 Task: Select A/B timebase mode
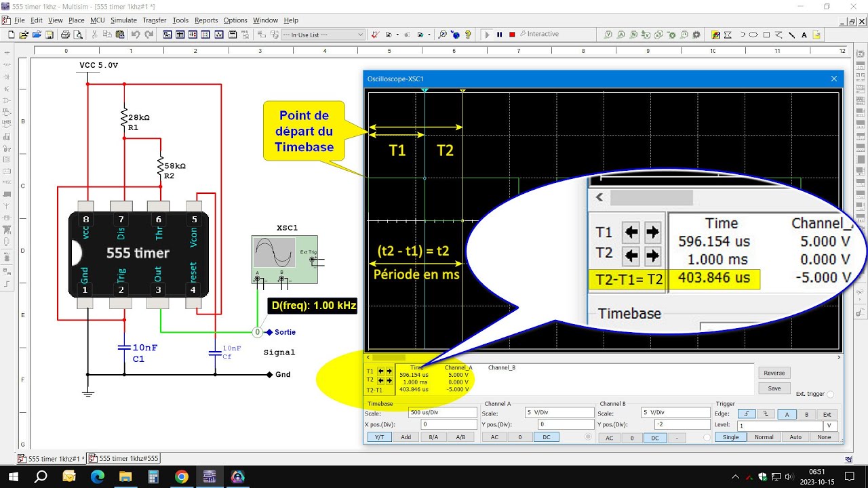[x=460, y=437]
